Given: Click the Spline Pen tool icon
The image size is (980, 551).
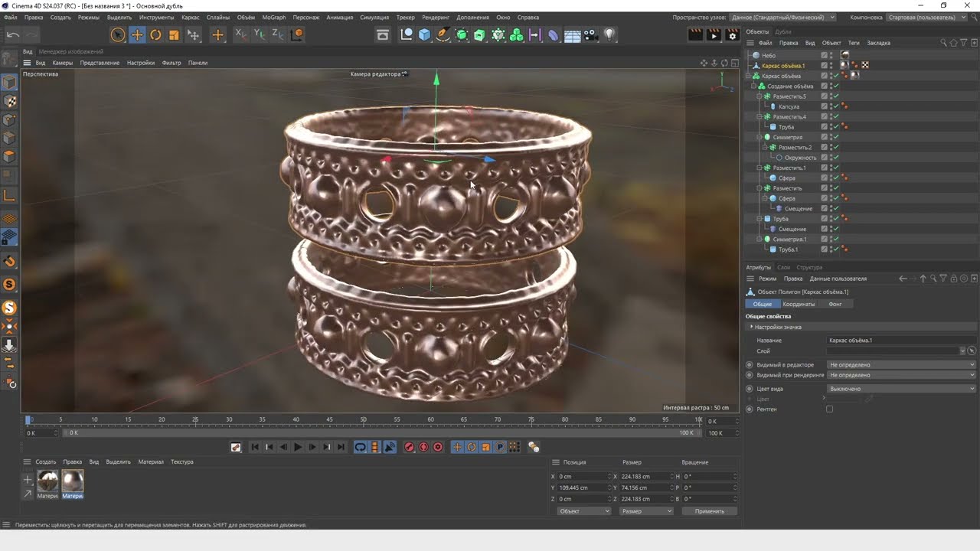Looking at the screenshot, I should click(443, 34).
